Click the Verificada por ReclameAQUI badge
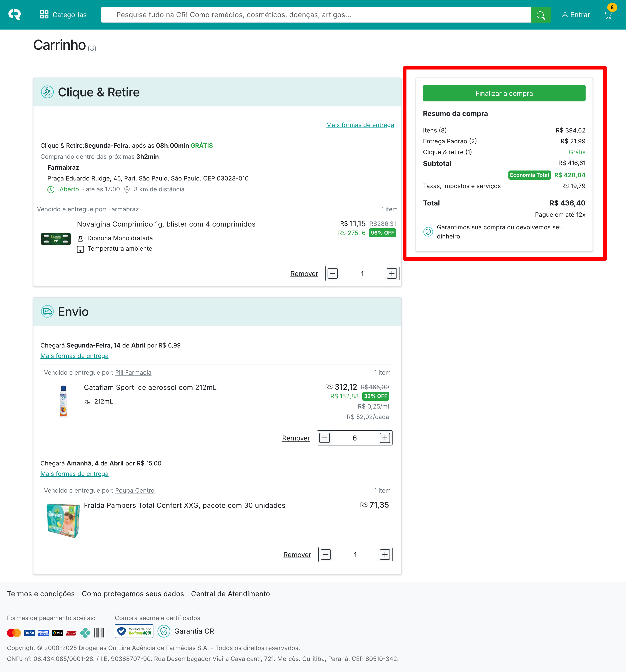 (x=134, y=631)
